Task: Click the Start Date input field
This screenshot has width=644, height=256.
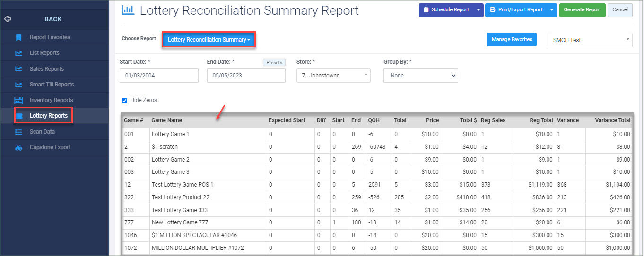Action: [x=159, y=76]
